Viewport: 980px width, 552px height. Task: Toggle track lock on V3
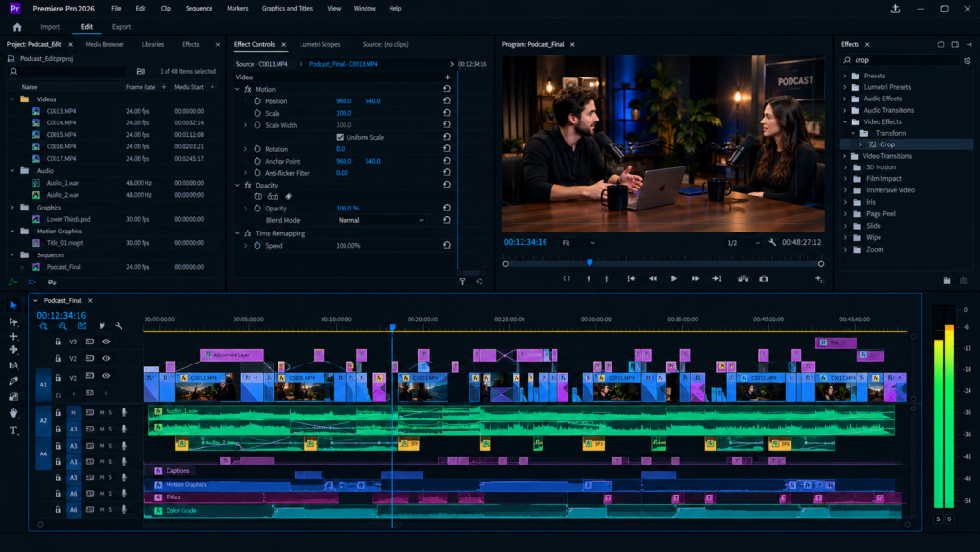point(57,342)
